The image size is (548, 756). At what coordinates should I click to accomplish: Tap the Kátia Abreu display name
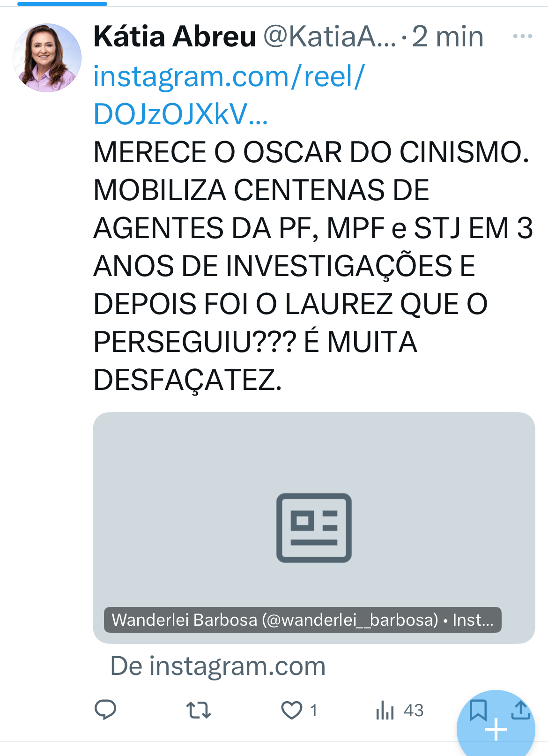point(175,37)
